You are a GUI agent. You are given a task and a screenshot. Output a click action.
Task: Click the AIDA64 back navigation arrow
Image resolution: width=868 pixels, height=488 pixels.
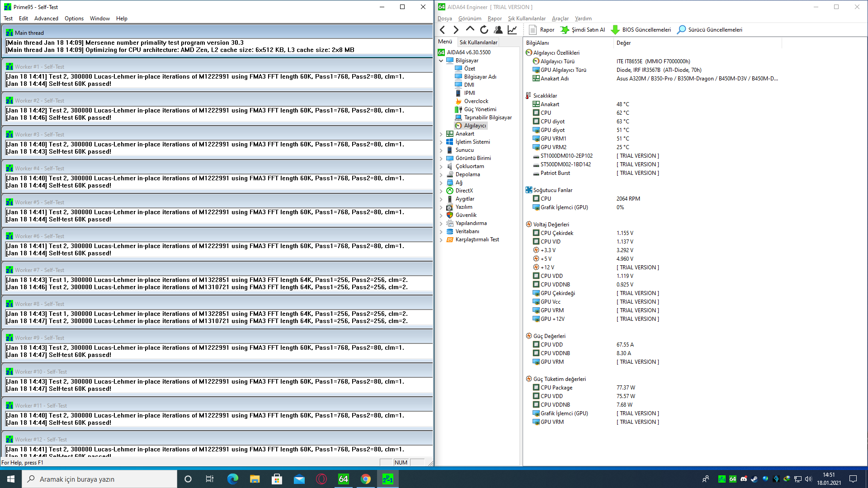(x=443, y=30)
